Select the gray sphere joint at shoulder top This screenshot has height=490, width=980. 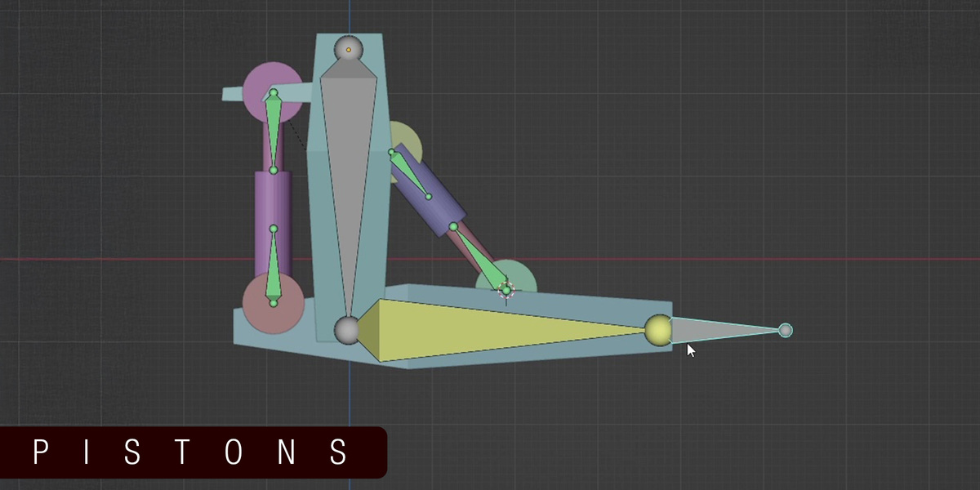[x=349, y=49]
